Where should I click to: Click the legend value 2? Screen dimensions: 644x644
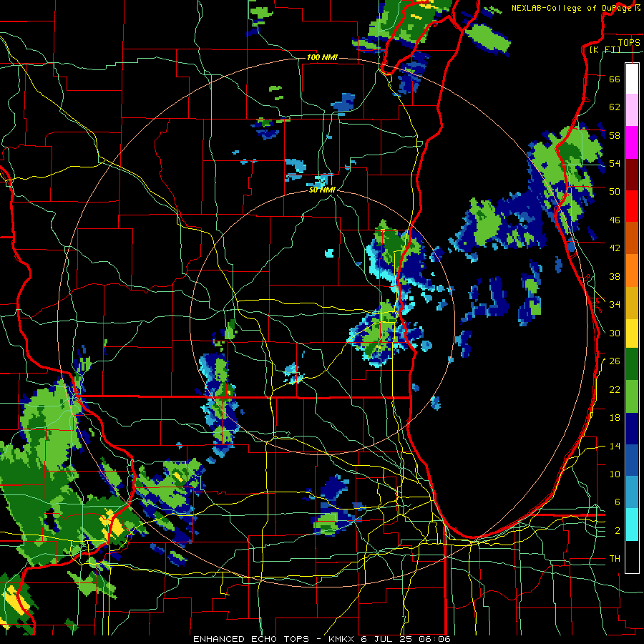(x=617, y=531)
